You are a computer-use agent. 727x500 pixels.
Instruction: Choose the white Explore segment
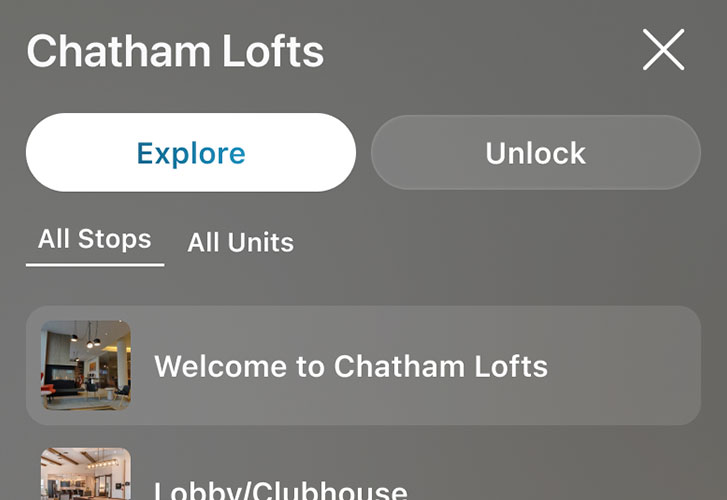(191, 153)
